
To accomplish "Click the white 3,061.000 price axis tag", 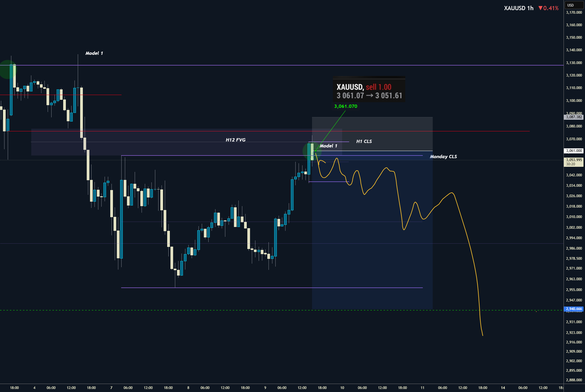I will pyautogui.click(x=574, y=151).
